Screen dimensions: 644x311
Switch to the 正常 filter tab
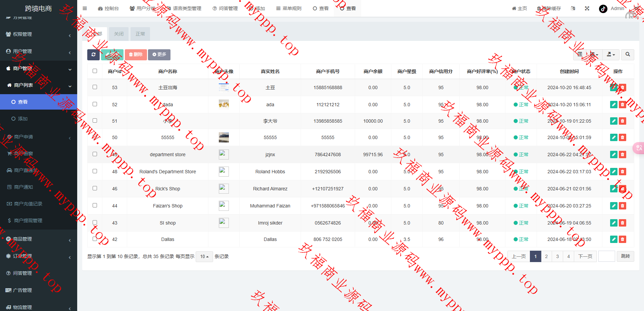(x=140, y=34)
